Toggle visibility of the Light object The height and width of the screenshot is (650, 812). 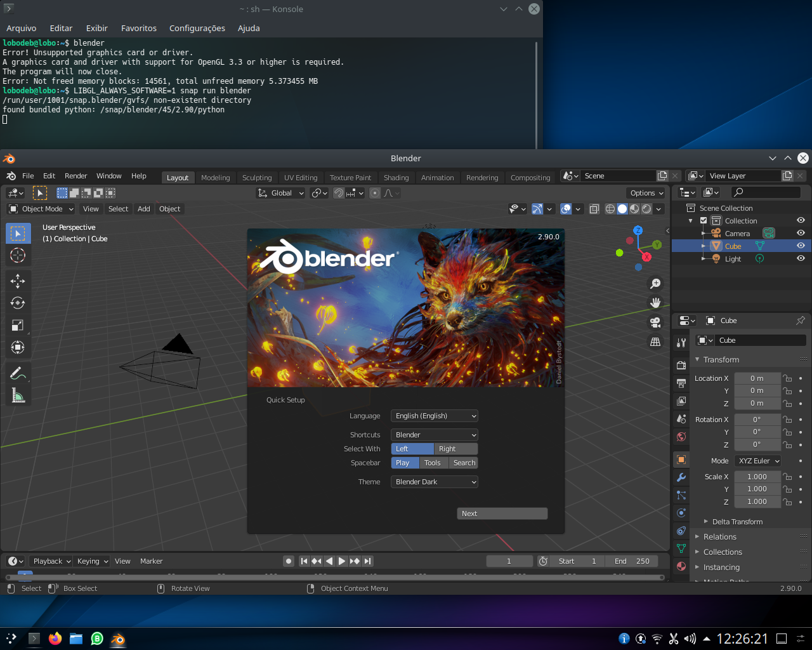click(x=801, y=258)
